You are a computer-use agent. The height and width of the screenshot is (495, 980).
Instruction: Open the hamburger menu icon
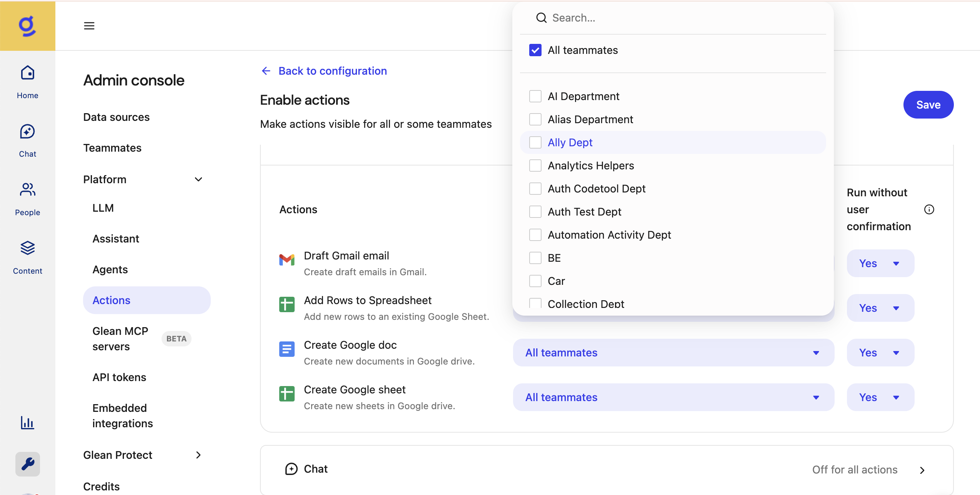point(89,26)
